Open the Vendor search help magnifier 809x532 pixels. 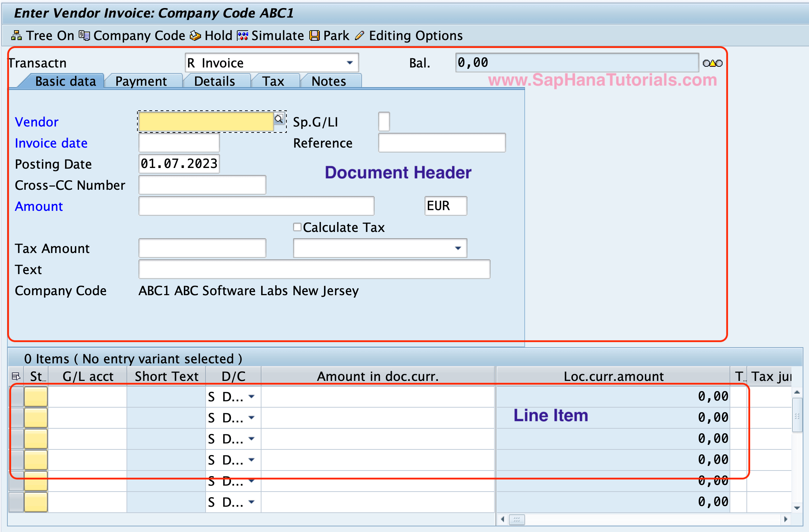279,119
